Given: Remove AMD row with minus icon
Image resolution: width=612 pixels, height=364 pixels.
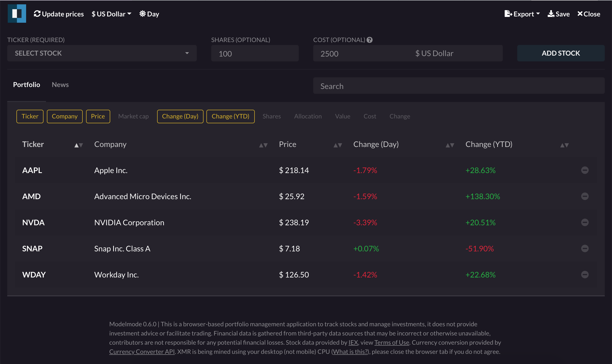Looking at the screenshot, I should (584, 196).
